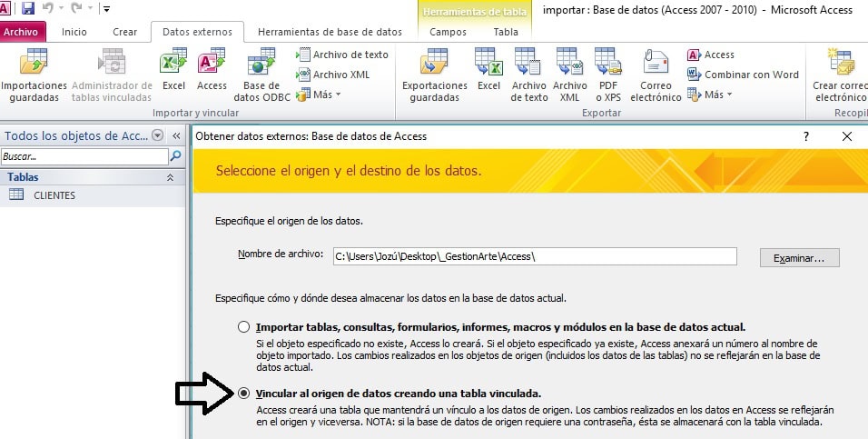Expand Más dropdown in Exportar group
This screenshot has width=868, height=439.
(x=710, y=95)
